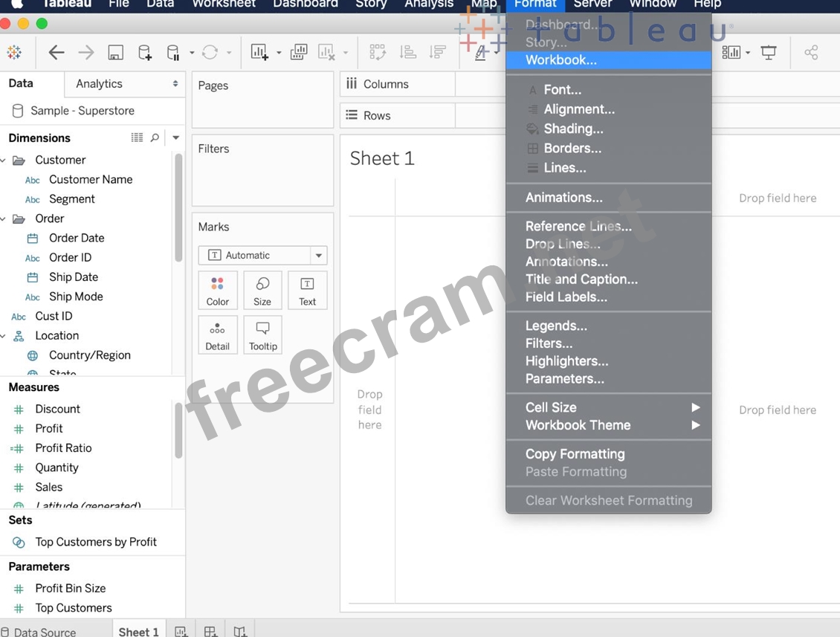Select the Sheet 1 tab
The height and width of the screenshot is (637, 840).
[139, 632]
